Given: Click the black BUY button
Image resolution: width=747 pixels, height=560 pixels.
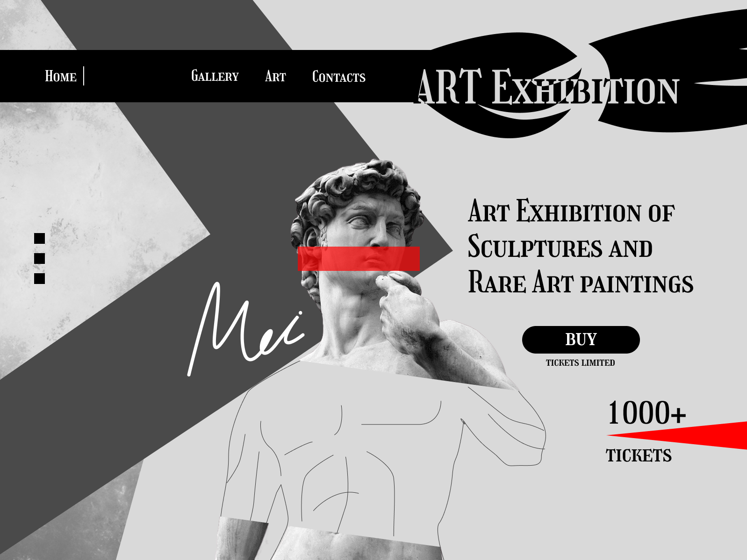Looking at the screenshot, I should [581, 340].
